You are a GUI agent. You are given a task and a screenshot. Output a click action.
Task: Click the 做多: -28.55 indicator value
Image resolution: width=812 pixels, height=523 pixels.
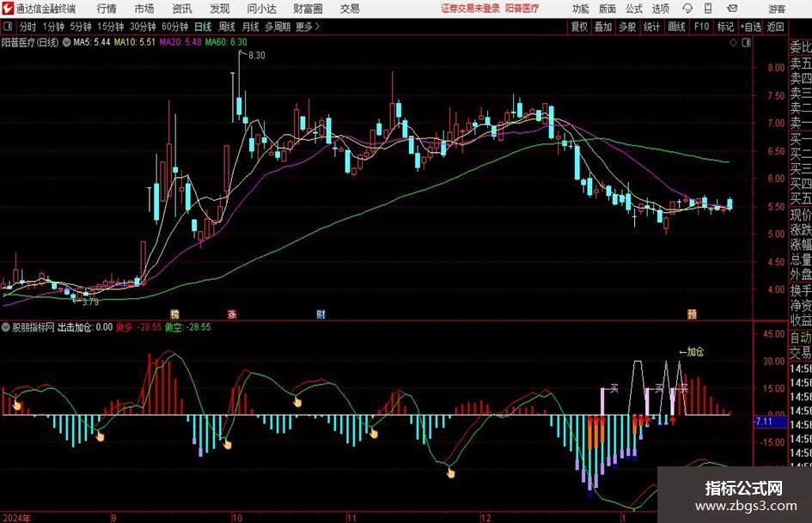[x=138, y=327]
